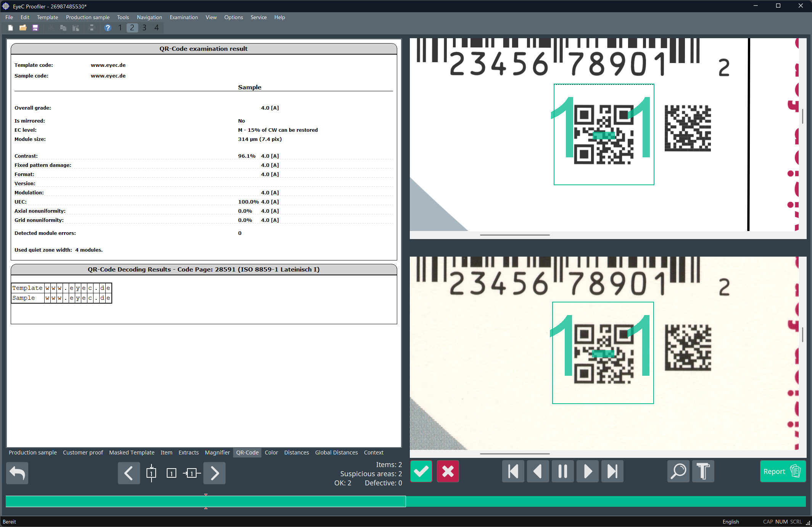Screen dimensions: 812x527
Task: Switch to the Context tab
Action: coord(374,453)
